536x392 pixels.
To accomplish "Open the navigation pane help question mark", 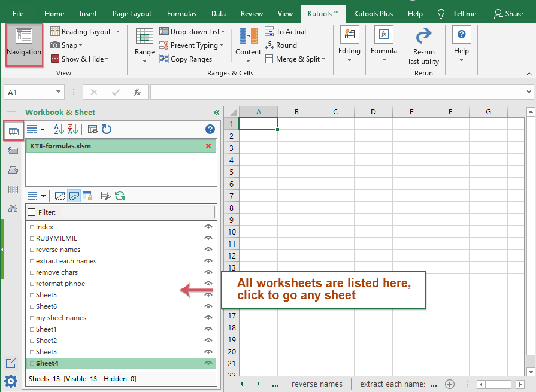I will [210, 129].
